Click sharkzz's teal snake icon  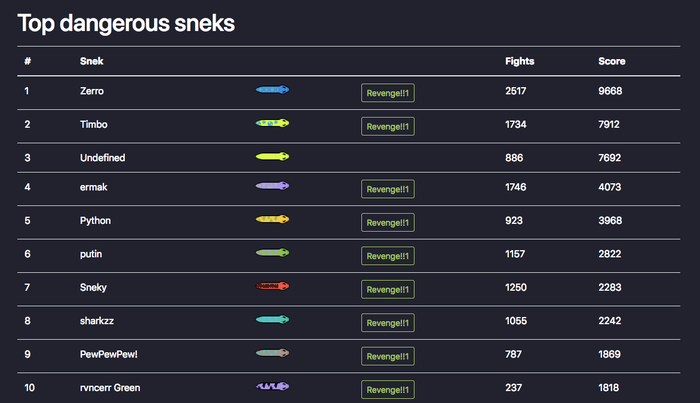pyautogui.click(x=273, y=320)
